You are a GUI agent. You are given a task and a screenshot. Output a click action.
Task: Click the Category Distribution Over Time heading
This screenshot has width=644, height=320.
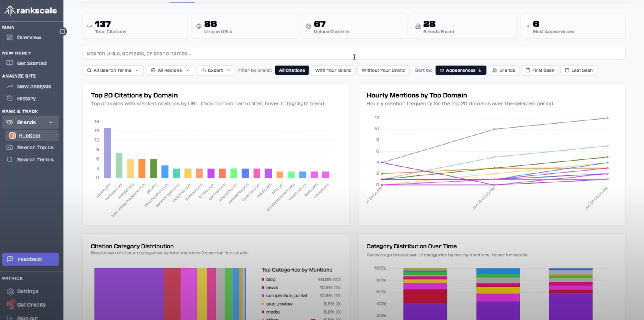[x=411, y=246]
